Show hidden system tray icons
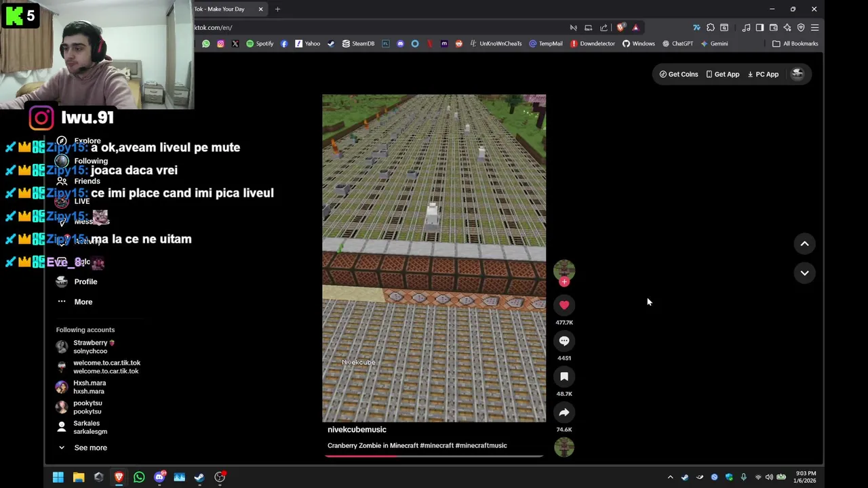The width and height of the screenshot is (868, 488). (670, 477)
